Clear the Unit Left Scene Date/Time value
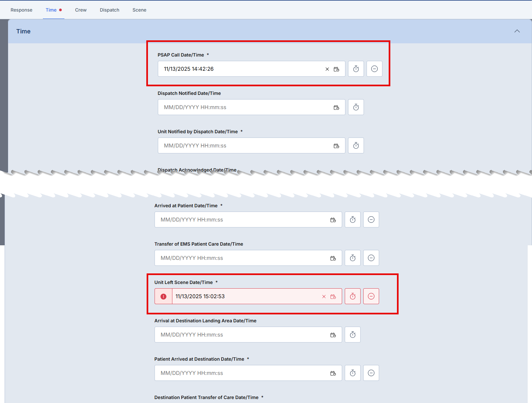This screenshot has width=532, height=403. [x=324, y=297]
